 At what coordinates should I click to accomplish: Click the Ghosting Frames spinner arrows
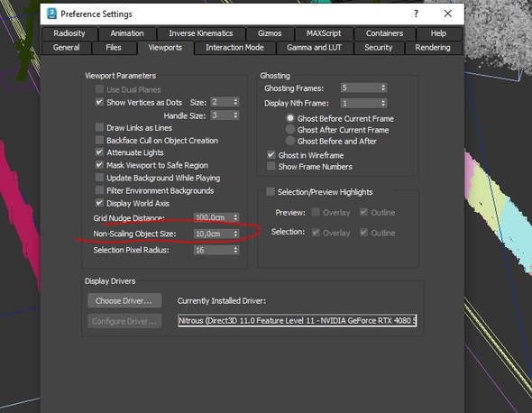383,87
